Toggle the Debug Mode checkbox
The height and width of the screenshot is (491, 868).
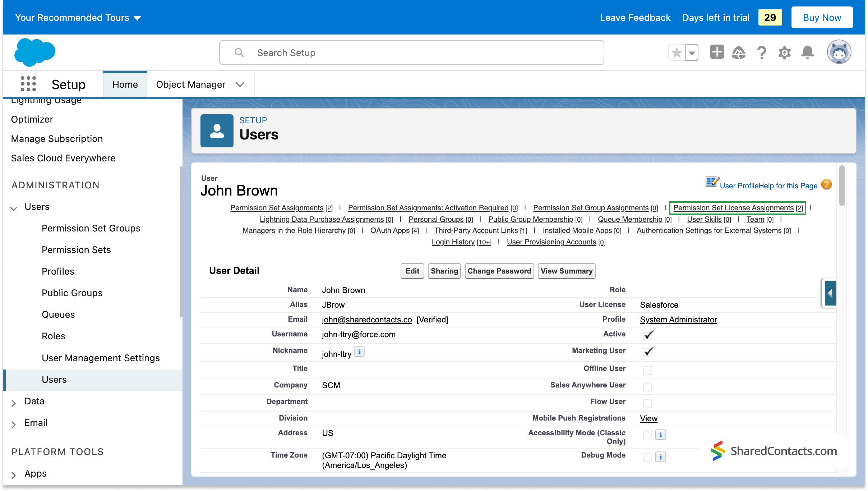tap(647, 457)
